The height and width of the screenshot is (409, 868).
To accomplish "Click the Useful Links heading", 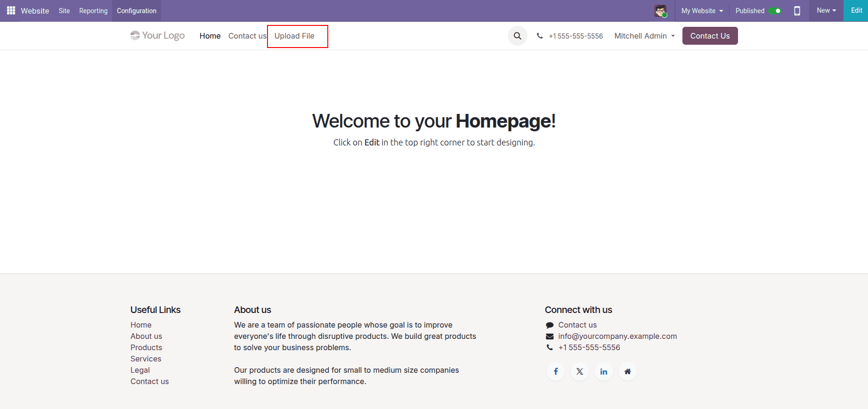I will 155,310.
